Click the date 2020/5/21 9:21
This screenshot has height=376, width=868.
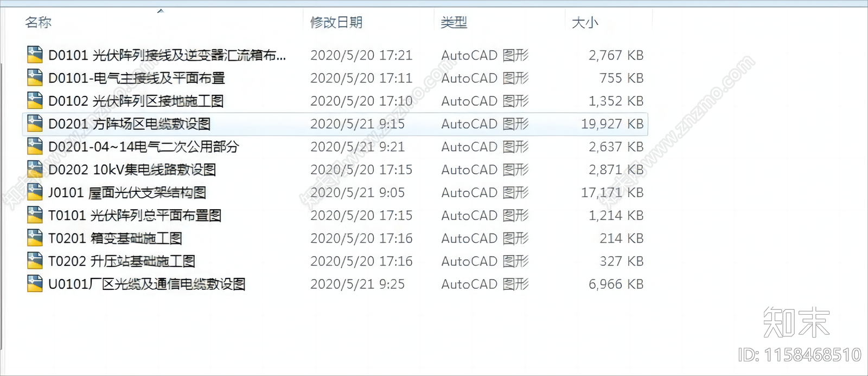point(358,147)
